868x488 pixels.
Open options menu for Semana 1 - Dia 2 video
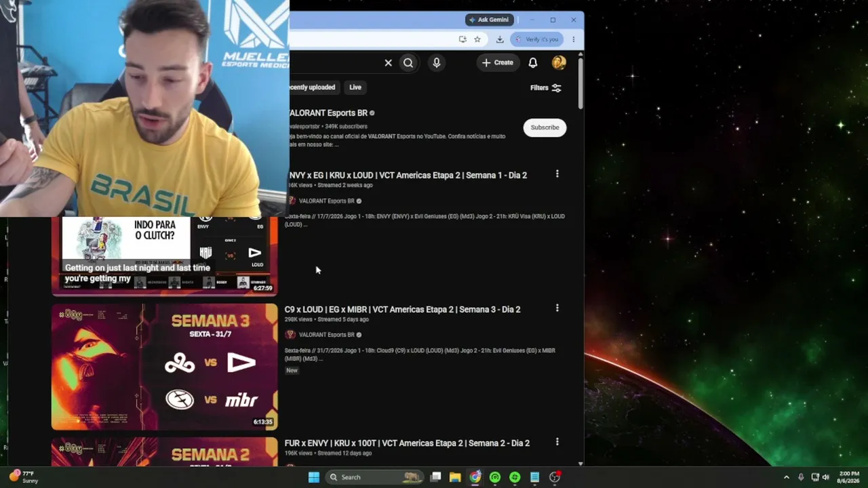point(557,174)
